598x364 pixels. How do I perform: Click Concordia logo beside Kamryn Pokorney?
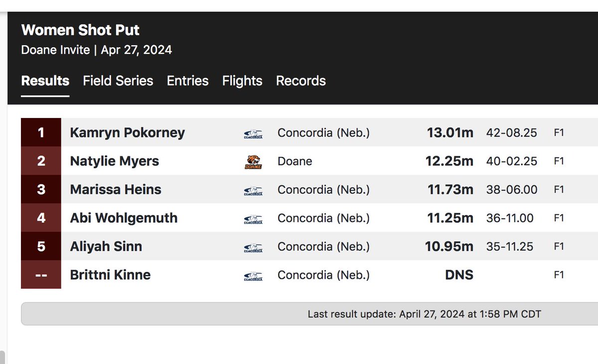coord(253,133)
